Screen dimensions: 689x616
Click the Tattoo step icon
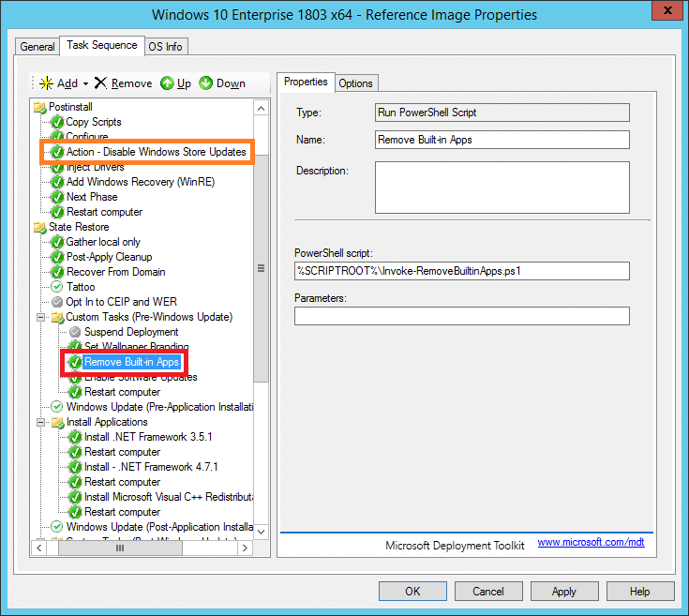[x=56, y=287]
